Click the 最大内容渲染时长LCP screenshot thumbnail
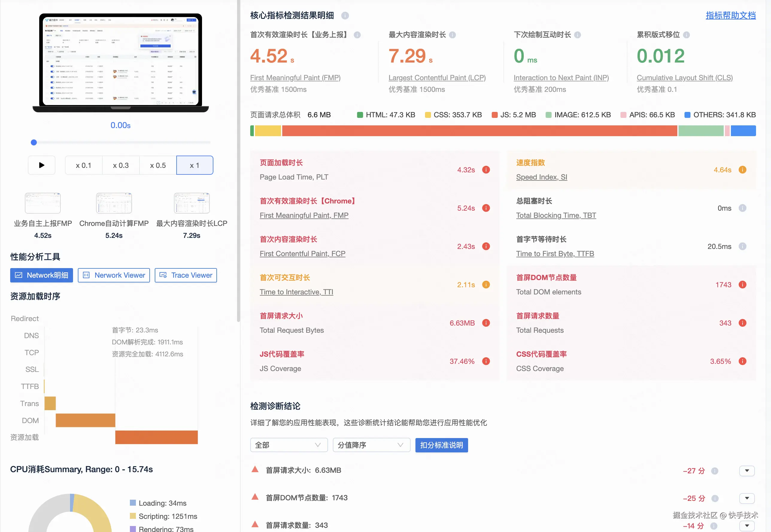Screen dimensions: 771x532 coord(192,203)
